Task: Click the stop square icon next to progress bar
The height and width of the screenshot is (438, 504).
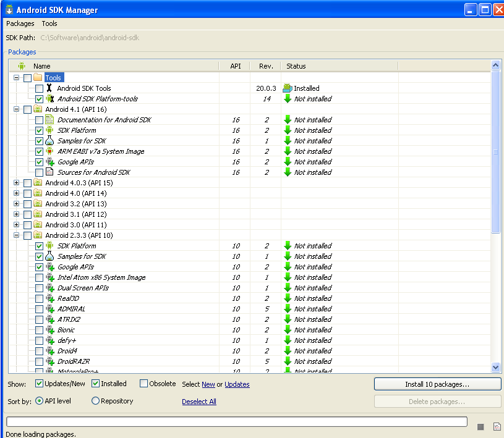Action: pos(481,427)
